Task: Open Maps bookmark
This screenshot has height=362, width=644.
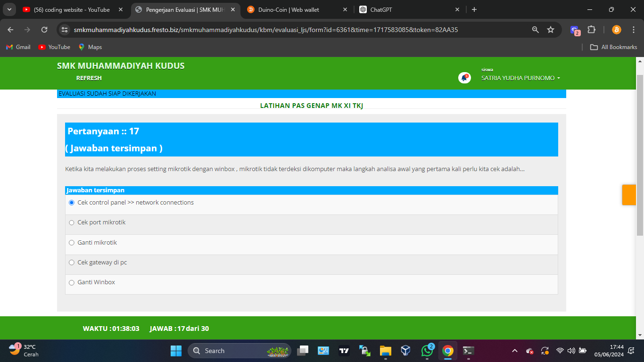Action: 90,47
